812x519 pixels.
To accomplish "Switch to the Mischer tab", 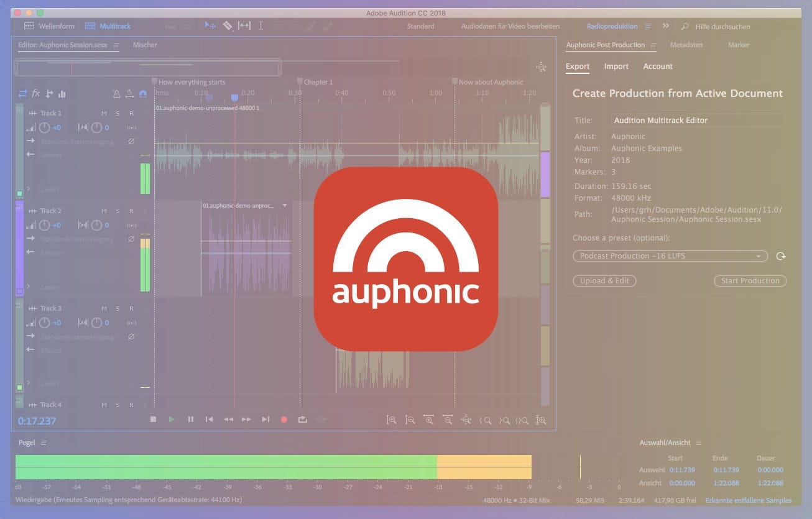I will point(144,45).
